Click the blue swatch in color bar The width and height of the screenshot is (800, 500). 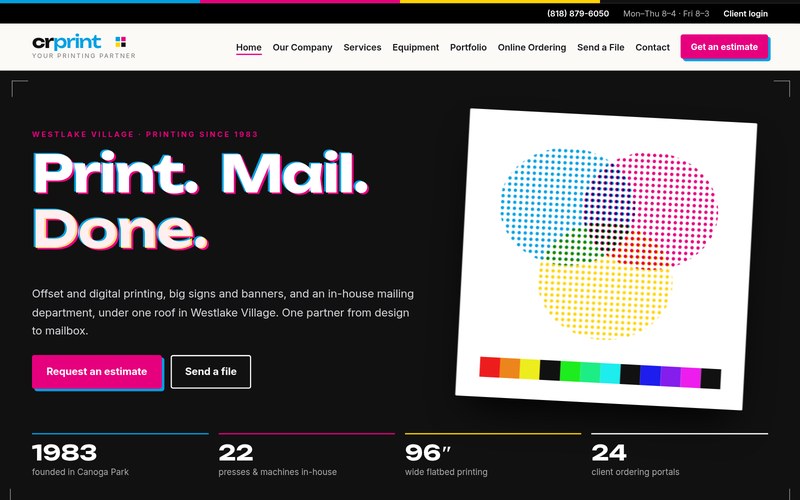click(650, 376)
